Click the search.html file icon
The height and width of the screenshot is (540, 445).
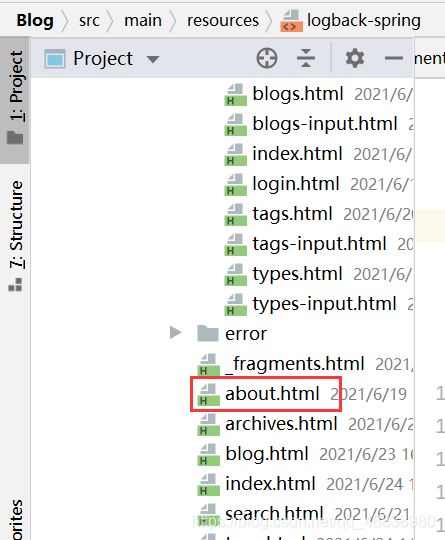click(x=208, y=514)
